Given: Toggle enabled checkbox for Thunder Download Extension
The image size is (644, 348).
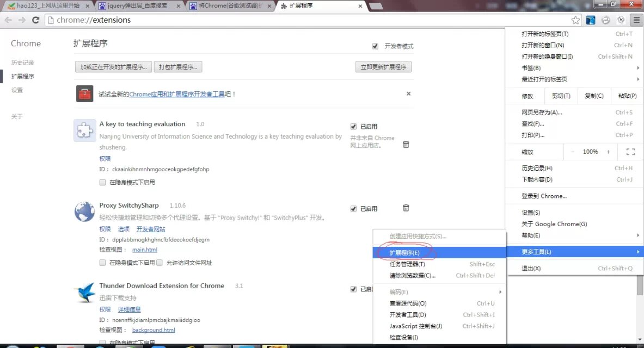Looking at the screenshot, I should pos(353,289).
